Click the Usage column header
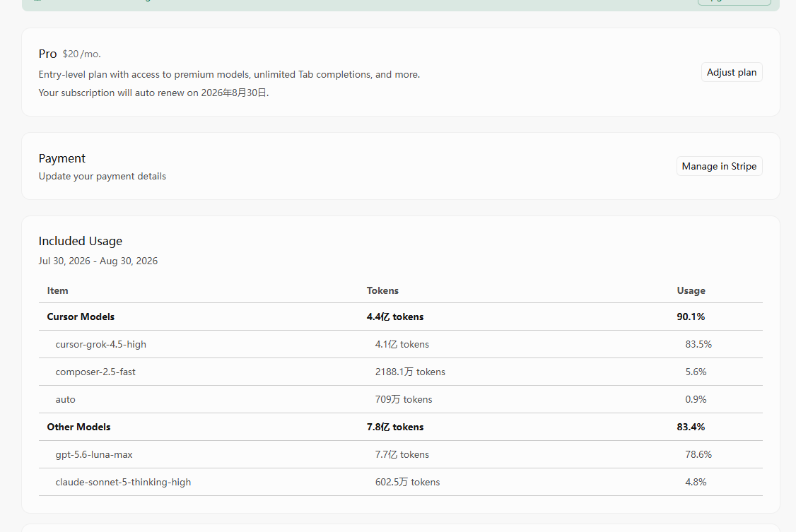This screenshot has width=796, height=532. click(691, 290)
